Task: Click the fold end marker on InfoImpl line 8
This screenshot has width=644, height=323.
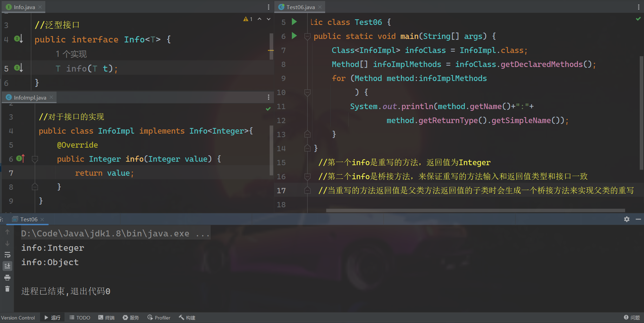Action: point(35,187)
